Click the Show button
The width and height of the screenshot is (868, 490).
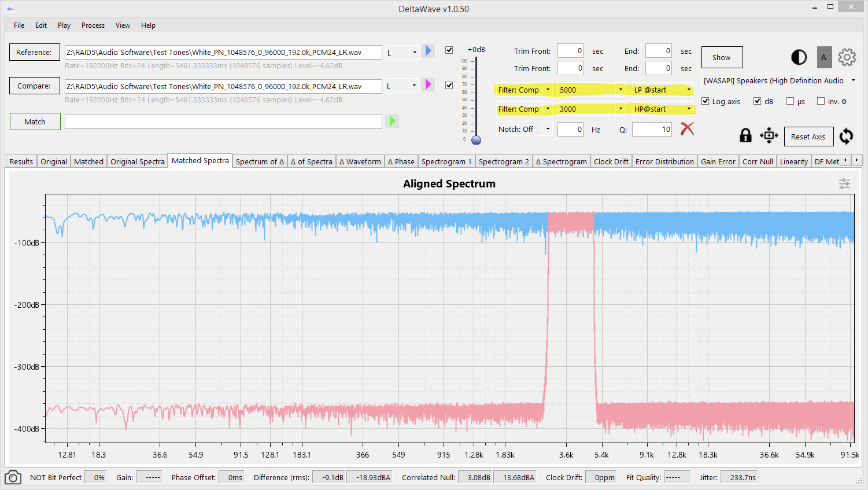[722, 57]
